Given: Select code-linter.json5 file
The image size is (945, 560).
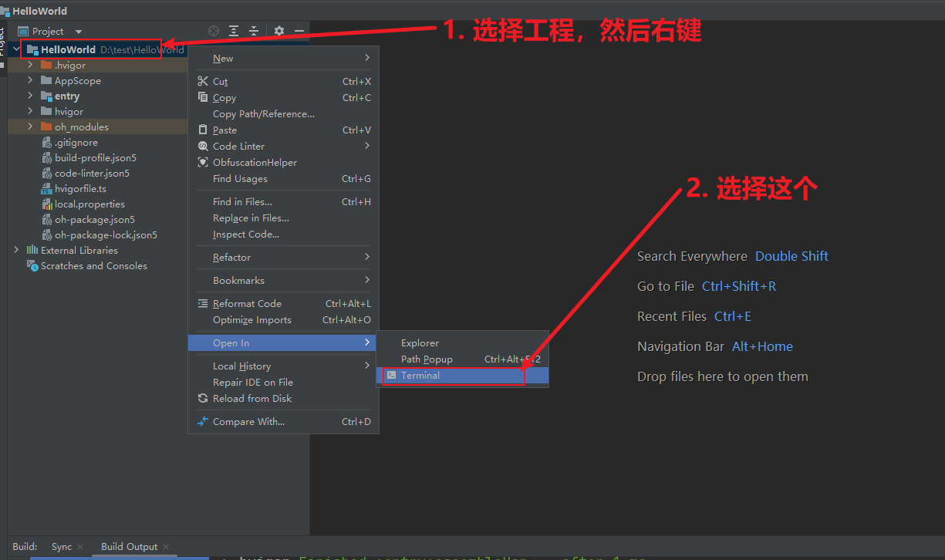Looking at the screenshot, I should coord(92,173).
